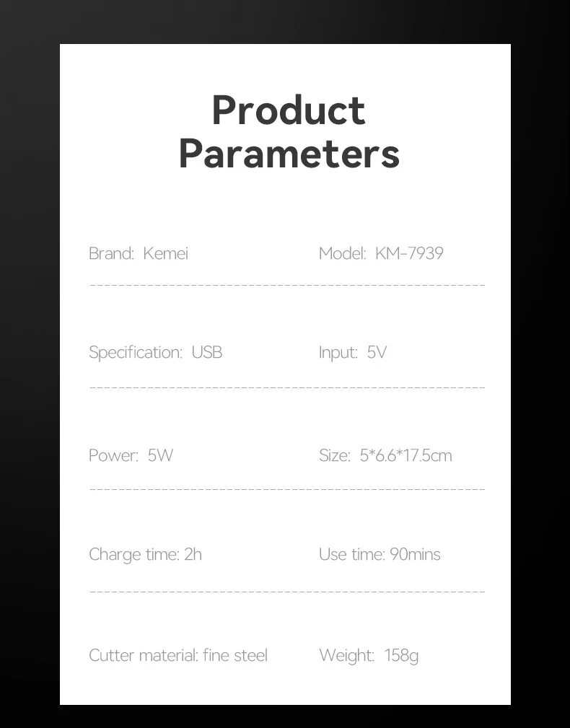Select the "Size:" label
The width and height of the screenshot is (570, 728).
click(x=334, y=455)
